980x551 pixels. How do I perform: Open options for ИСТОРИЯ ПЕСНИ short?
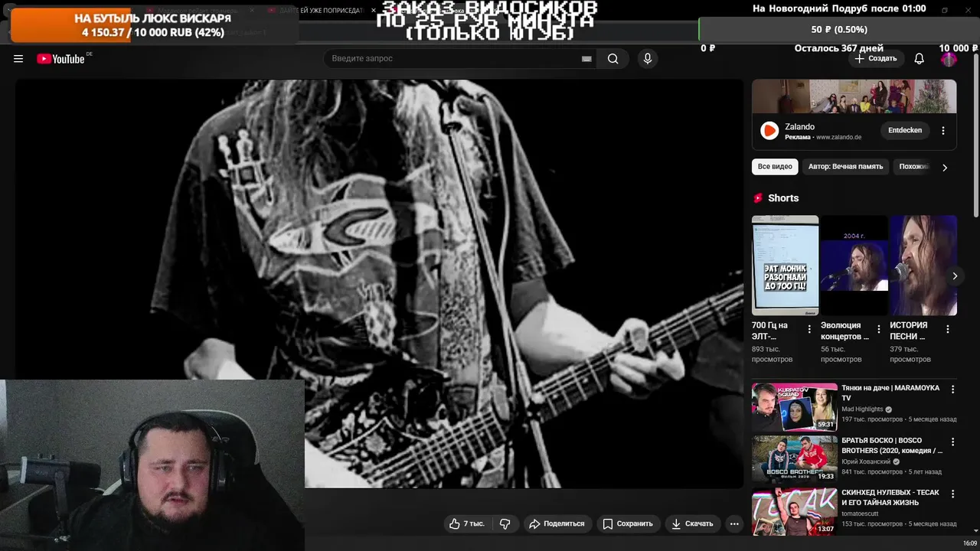pos(947,329)
